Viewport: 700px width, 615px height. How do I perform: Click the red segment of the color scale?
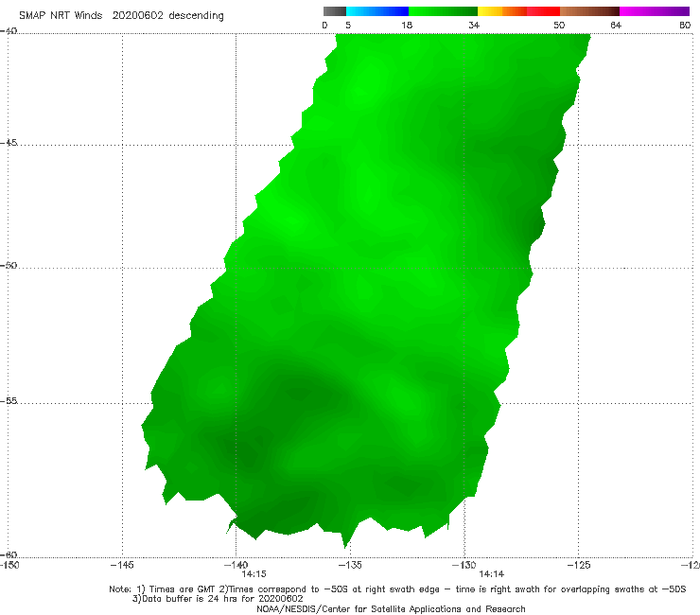point(543,11)
